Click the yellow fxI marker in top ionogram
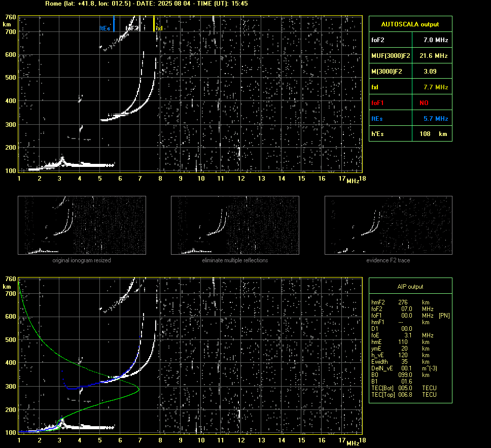The height and width of the screenshot is (448, 491). [x=154, y=24]
